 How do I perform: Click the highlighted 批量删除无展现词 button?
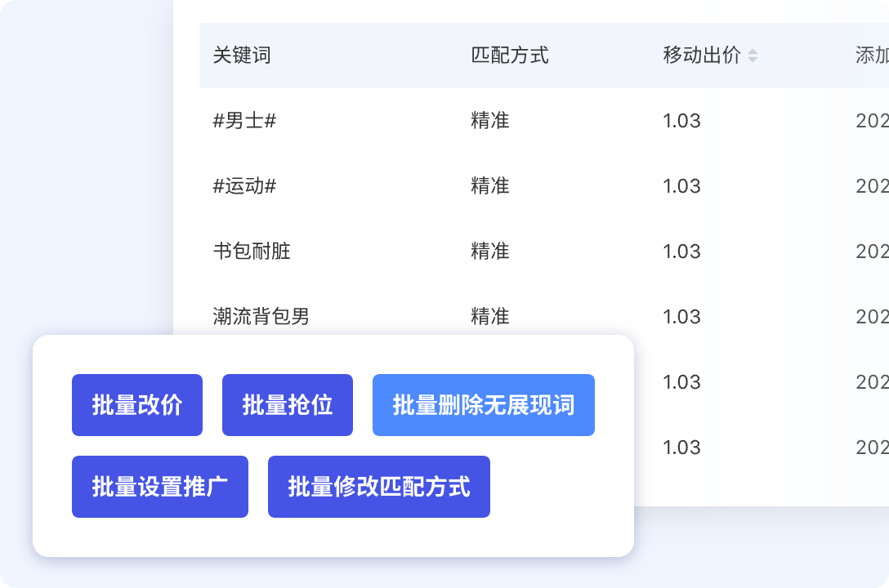[x=483, y=404]
